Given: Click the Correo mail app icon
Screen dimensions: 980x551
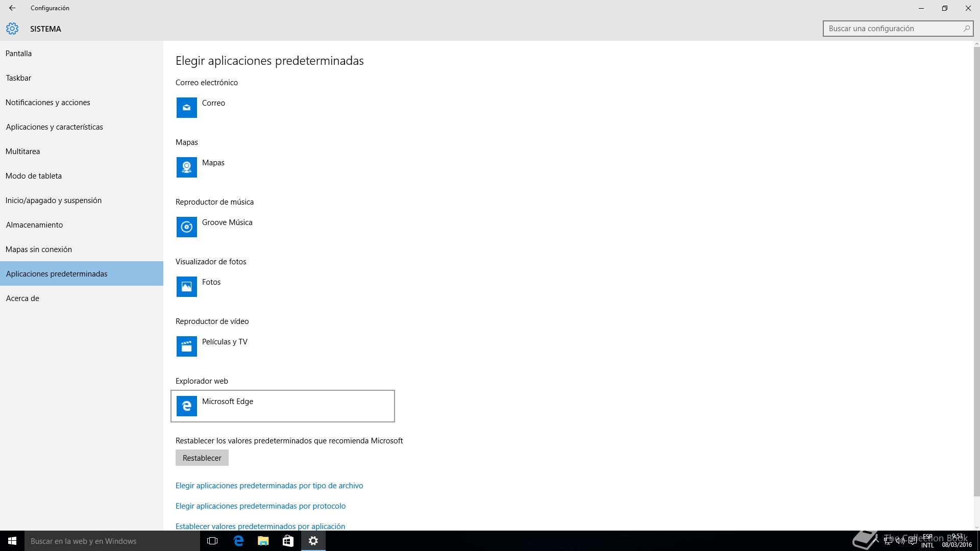Looking at the screenshot, I should [186, 108].
